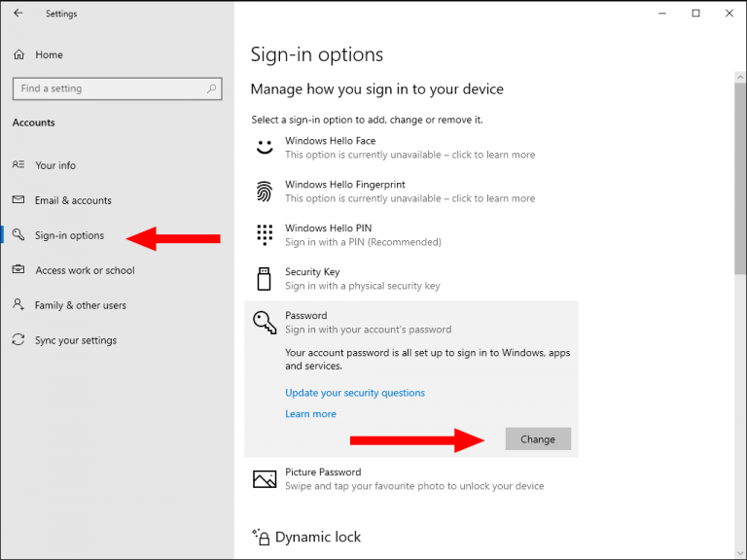The height and width of the screenshot is (560, 747).
Task: Click the Home house icon
Action: [x=18, y=54]
